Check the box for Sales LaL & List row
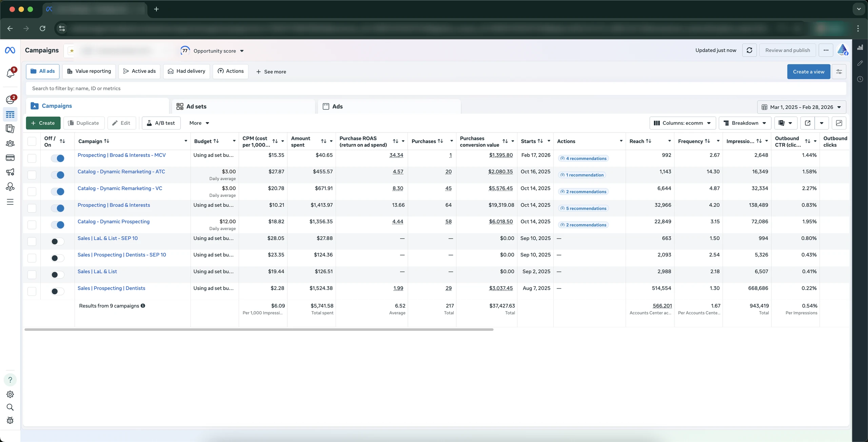The image size is (868, 442). (x=32, y=275)
